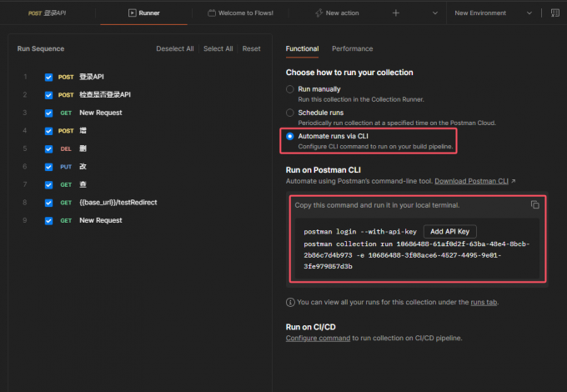This screenshot has width=567, height=392.
Task: Click Select All in Run Sequence
Action: pyautogui.click(x=218, y=48)
